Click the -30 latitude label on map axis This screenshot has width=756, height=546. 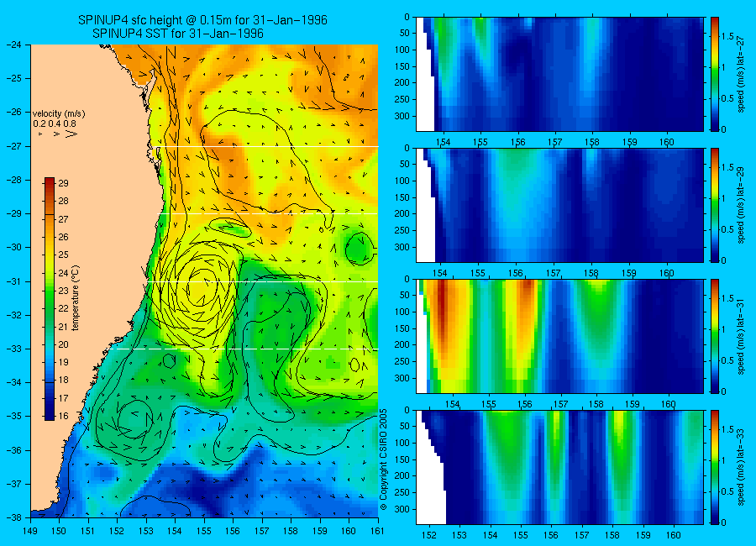coord(13,247)
